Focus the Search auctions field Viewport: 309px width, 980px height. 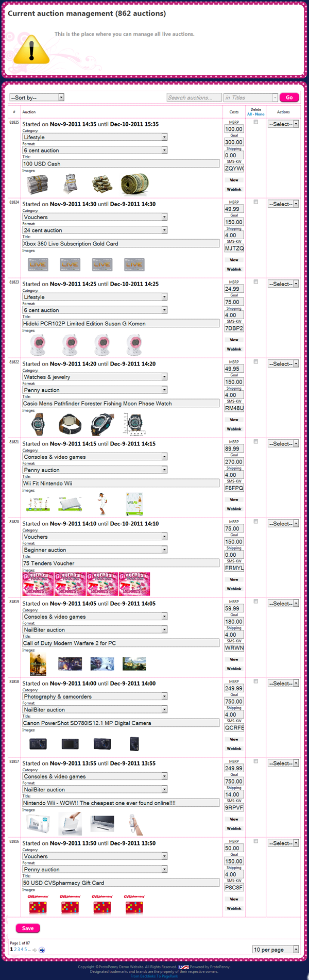pos(194,97)
